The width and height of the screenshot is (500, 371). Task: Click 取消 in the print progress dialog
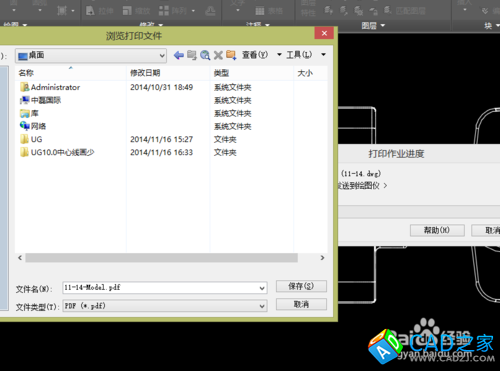click(x=486, y=230)
